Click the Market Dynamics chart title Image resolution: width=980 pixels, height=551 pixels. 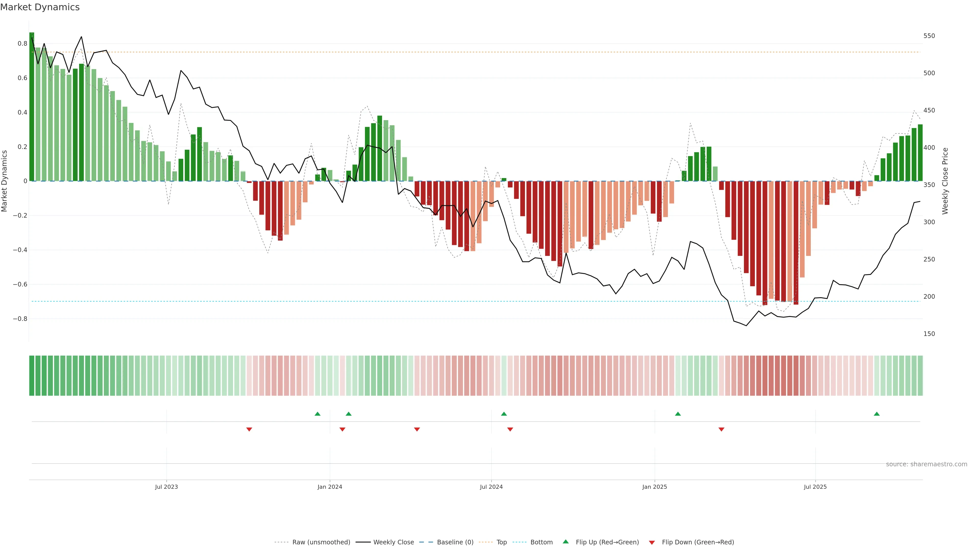(40, 7)
